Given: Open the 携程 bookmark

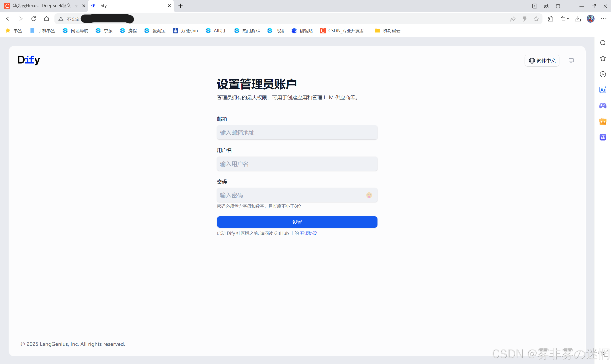Looking at the screenshot, I should point(128,31).
